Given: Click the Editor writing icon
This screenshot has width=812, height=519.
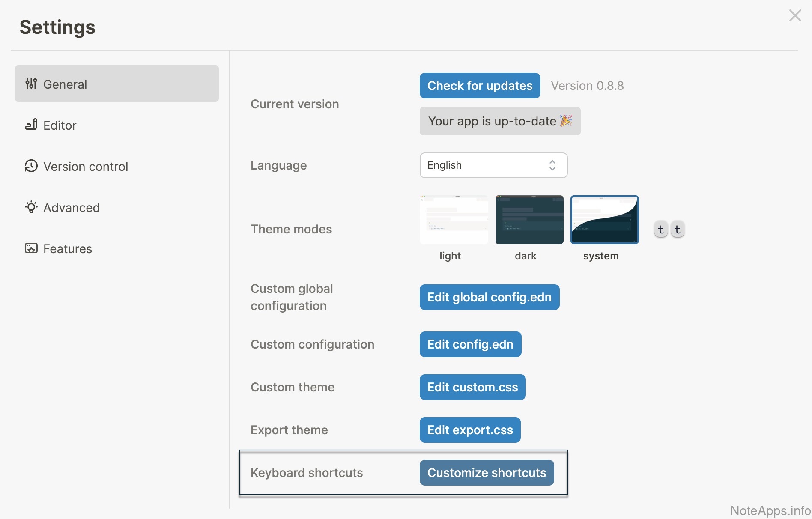Looking at the screenshot, I should [x=31, y=125].
